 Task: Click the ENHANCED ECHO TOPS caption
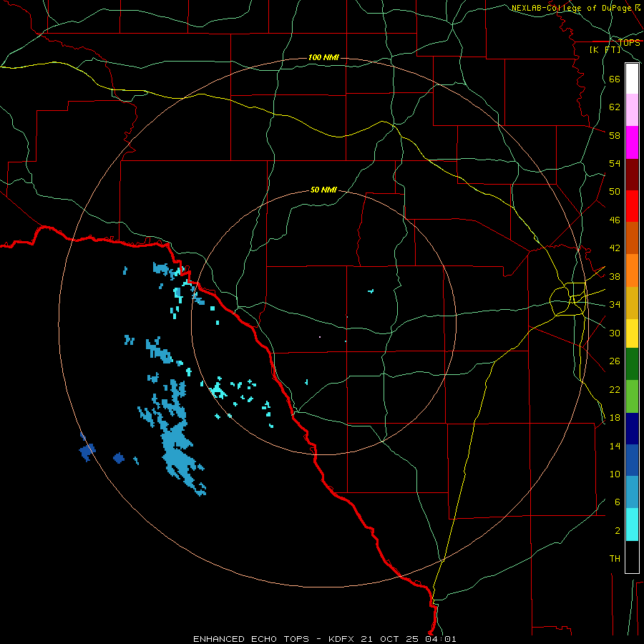tap(251, 639)
